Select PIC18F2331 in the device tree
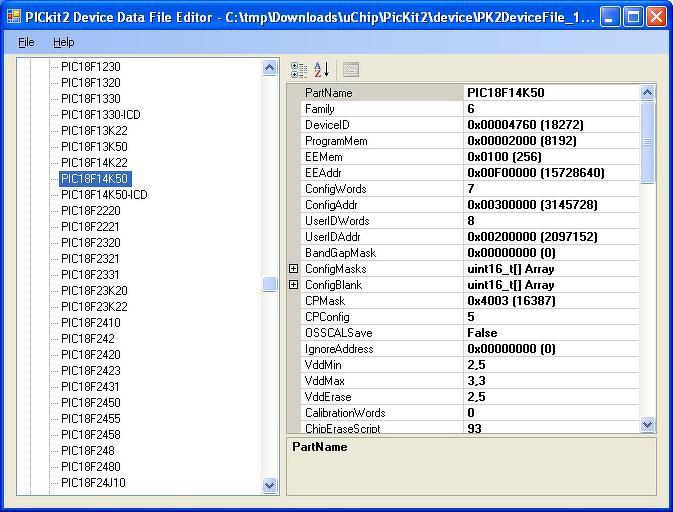Image resolution: width=673 pixels, height=512 pixels. 90,275
